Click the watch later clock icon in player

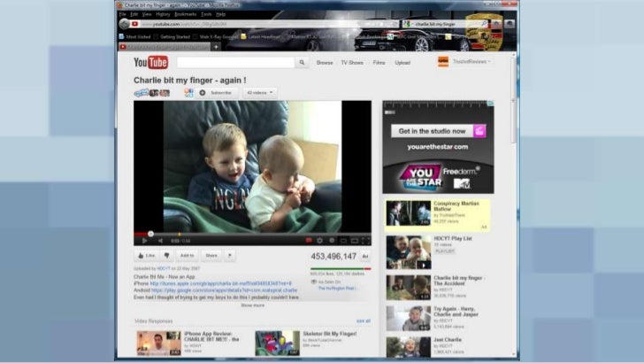(332, 241)
